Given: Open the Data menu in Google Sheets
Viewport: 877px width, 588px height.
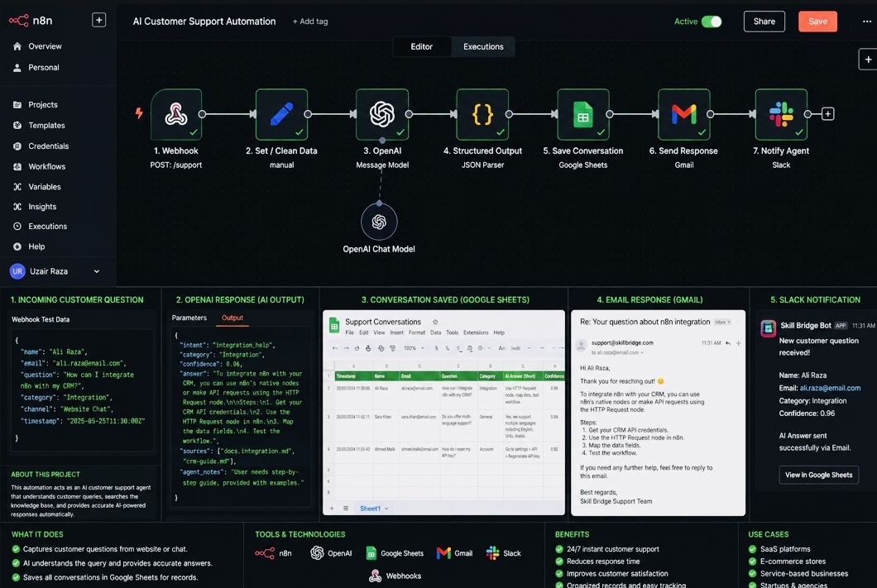Looking at the screenshot, I should (436, 332).
